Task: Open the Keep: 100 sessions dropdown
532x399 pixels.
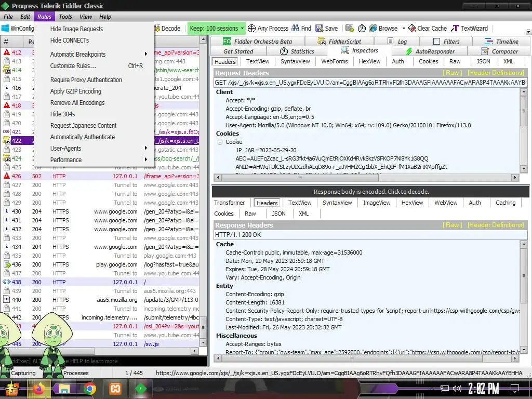Action: point(217,29)
